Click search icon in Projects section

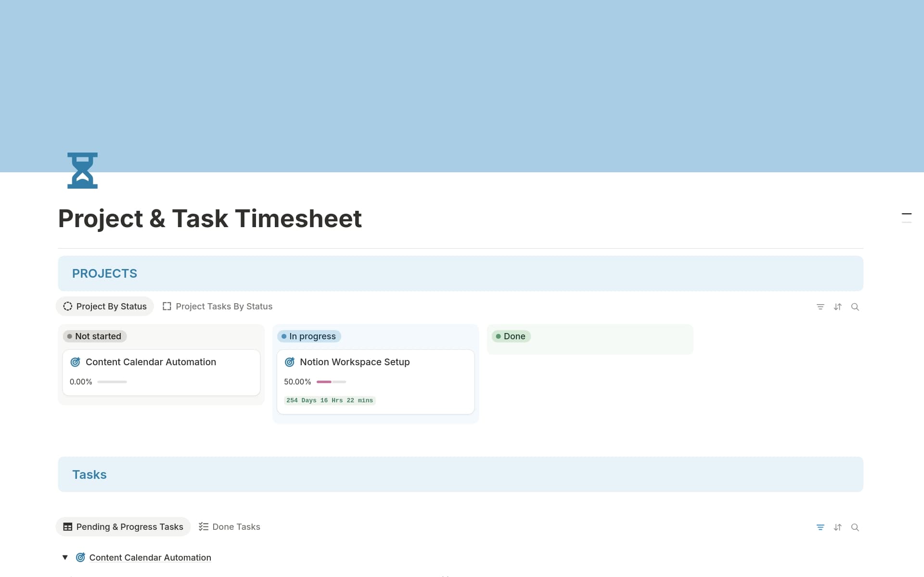tap(855, 307)
